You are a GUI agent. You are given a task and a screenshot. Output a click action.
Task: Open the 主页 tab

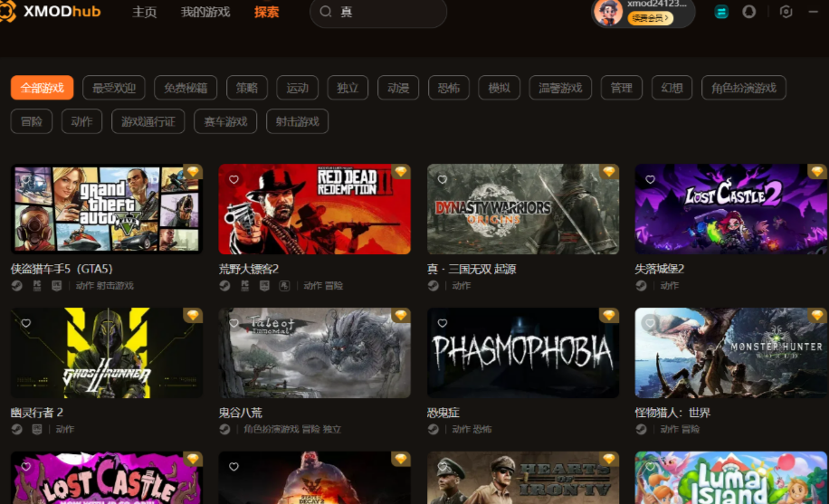click(x=144, y=12)
